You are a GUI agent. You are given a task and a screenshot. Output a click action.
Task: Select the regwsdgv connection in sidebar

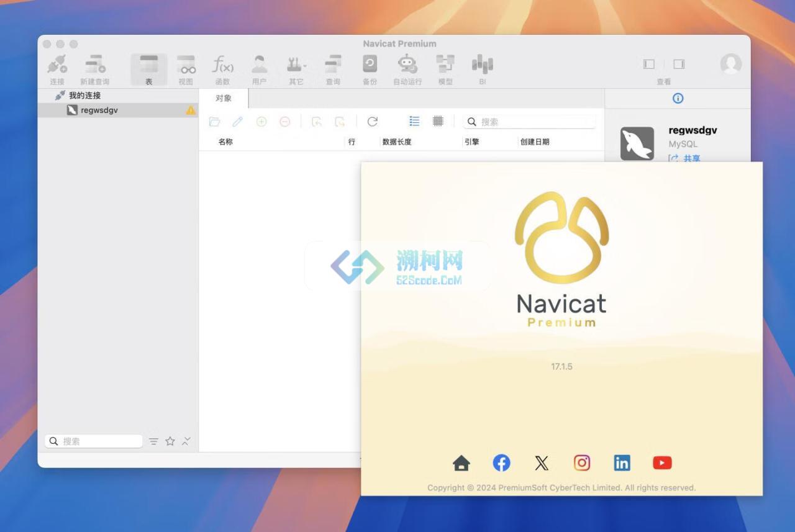(118, 110)
